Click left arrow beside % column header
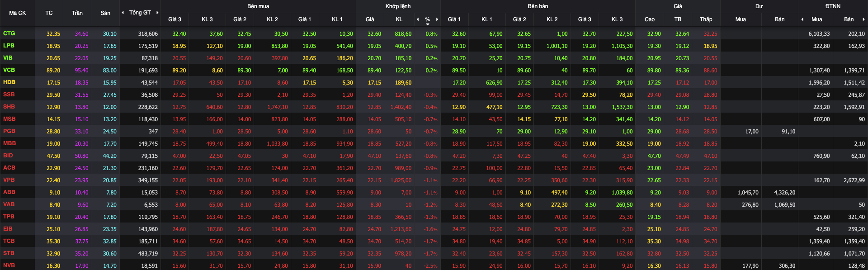Image resolution: width=868 pixels, height=270 pixels. click(x=418, y=19)
